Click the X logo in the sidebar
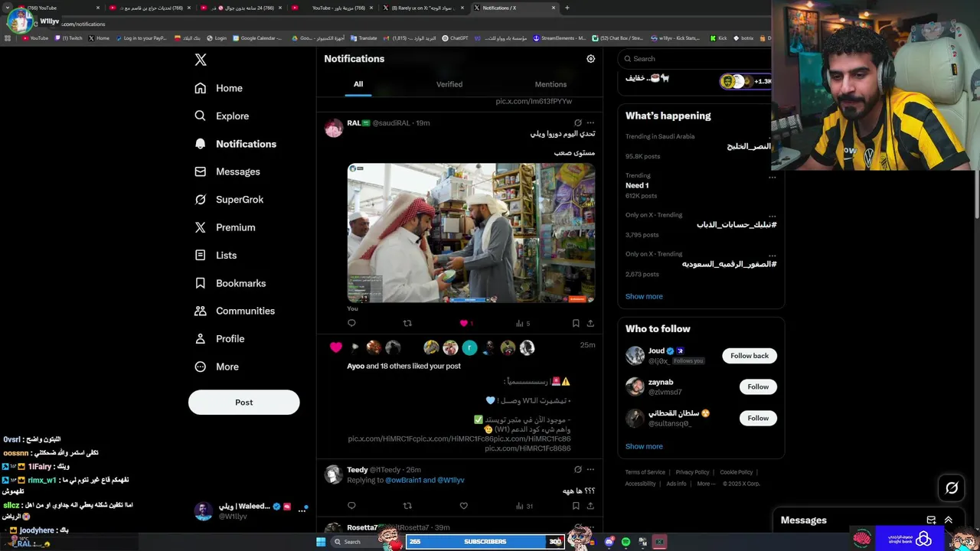This screenshot has width=980, height=551. (201, 60)
